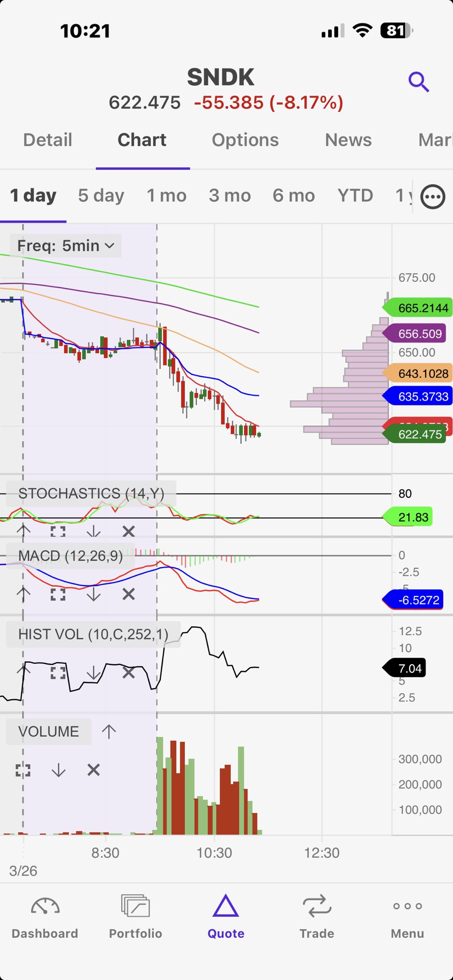The height and width of the screenshot is (980, 453).
Task: Move the MACD study up with its arrow
Action: (x=23, y=594)
